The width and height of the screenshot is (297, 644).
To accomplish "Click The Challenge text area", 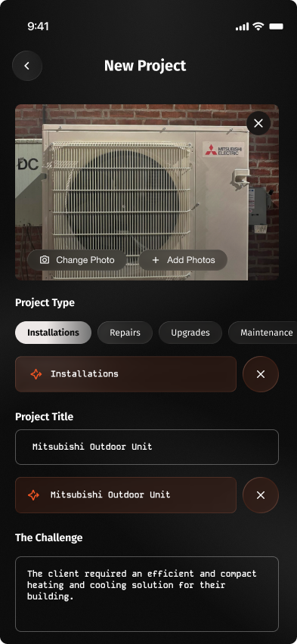I will 147,594.
